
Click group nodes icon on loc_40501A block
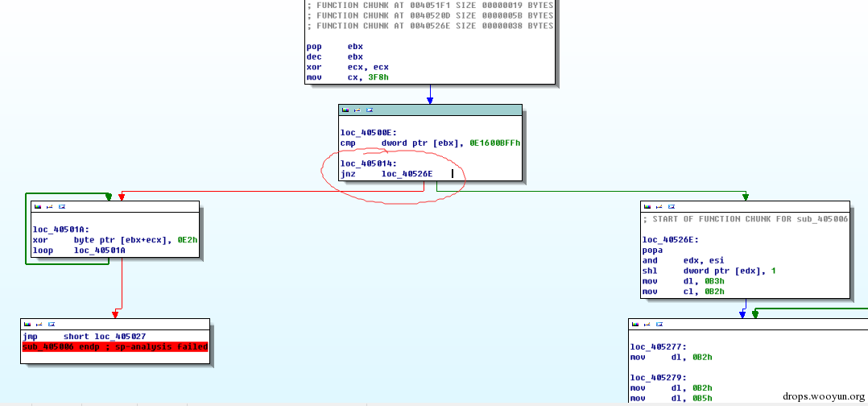click(62, 206)
